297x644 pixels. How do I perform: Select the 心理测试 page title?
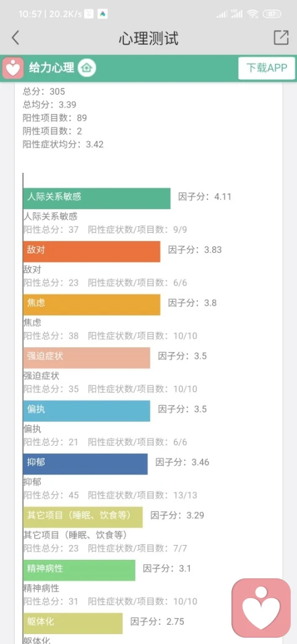coord(148,38)
